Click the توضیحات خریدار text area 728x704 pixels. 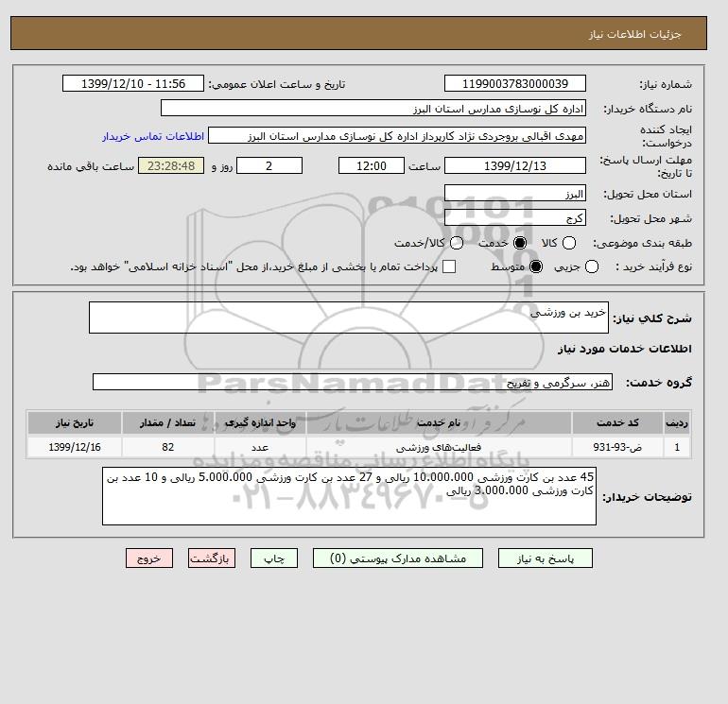(349, 496)
